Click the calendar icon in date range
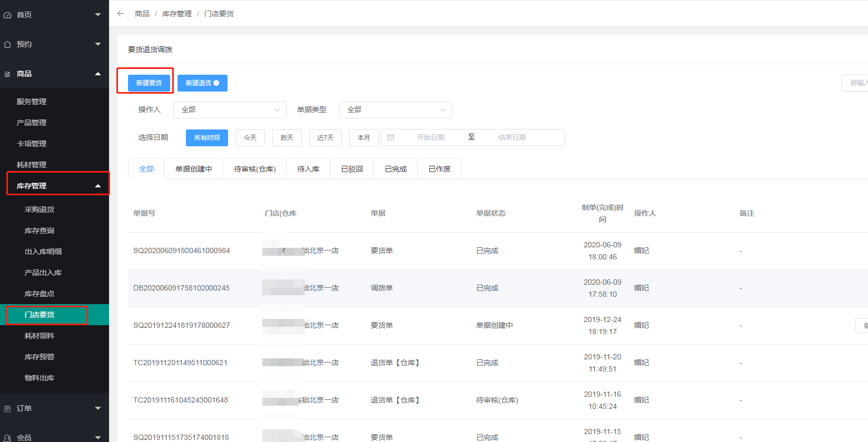Viewport: 868px width, 442px height. 391,137
